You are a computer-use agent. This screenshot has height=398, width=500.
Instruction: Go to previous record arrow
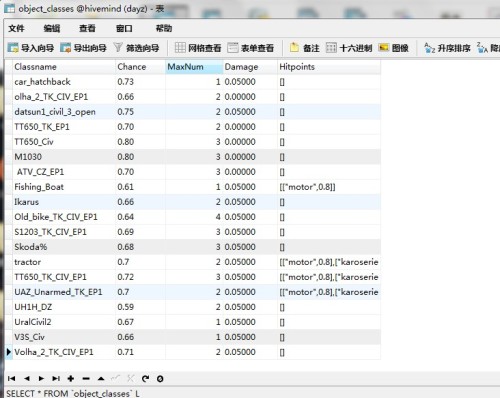point(27,379)
